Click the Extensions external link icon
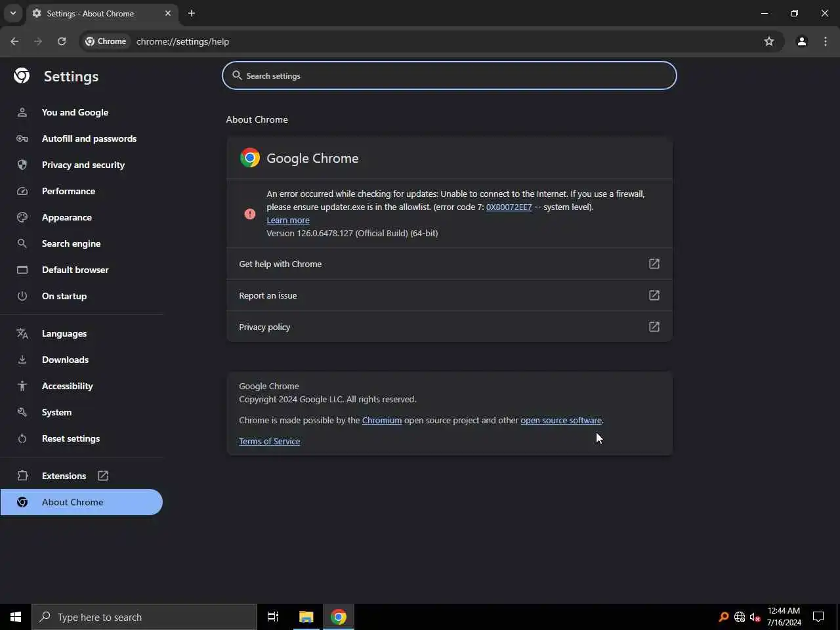Viewport: 840px width, 630px height. (103, 476)
